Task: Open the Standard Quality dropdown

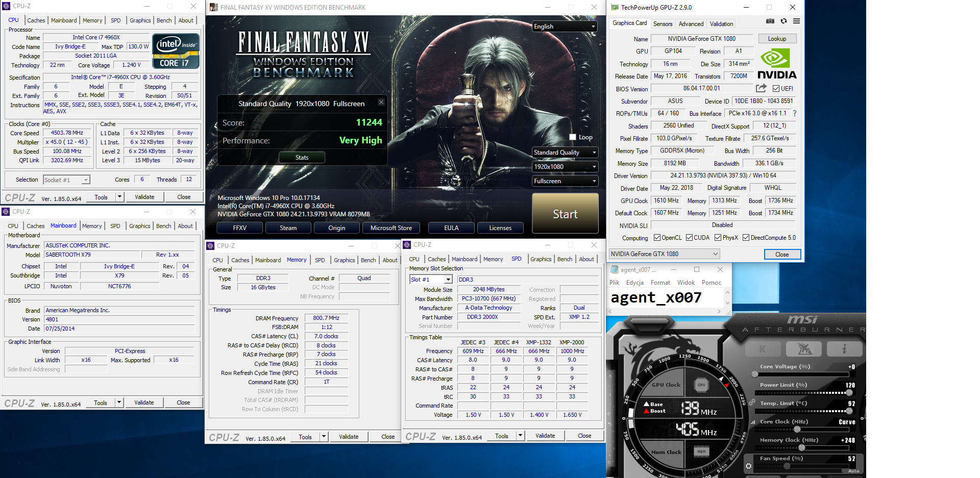Action: point(565,153)
